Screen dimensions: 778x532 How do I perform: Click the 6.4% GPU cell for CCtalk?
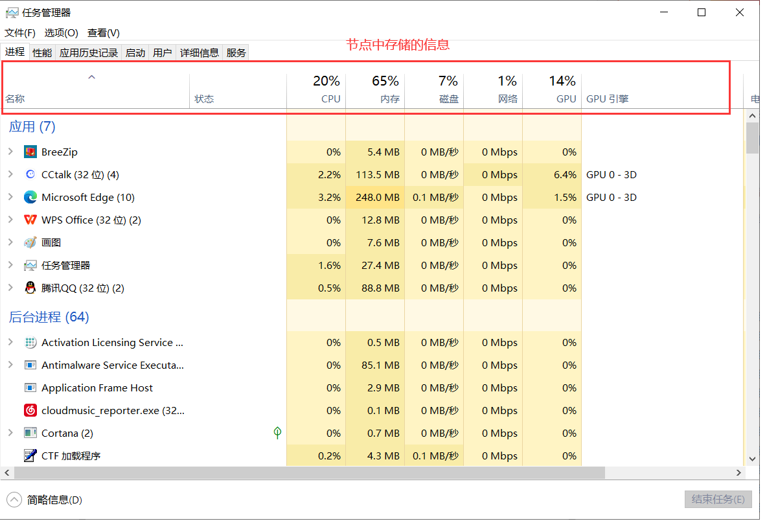[552, 174]
